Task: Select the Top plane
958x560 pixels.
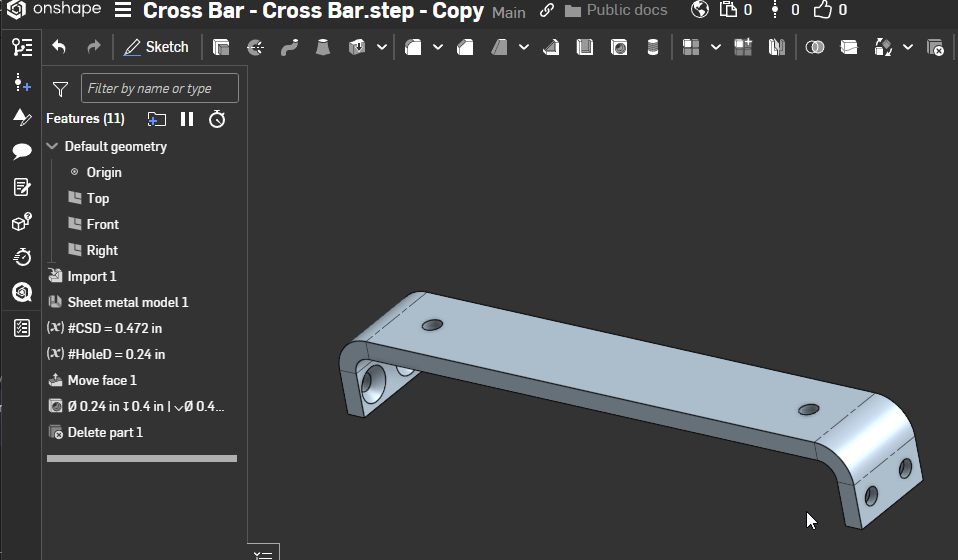Action: pyautogui.click(x=98, y=198)
